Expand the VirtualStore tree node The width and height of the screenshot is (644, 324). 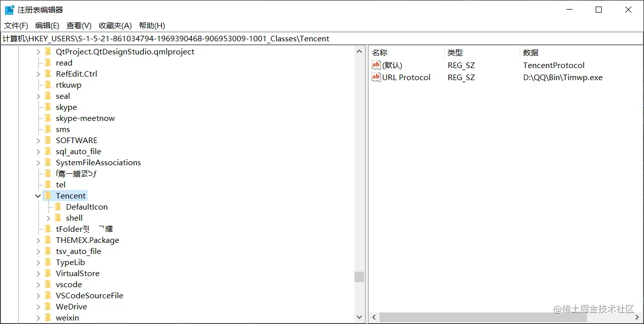click(x=38, y=273)
